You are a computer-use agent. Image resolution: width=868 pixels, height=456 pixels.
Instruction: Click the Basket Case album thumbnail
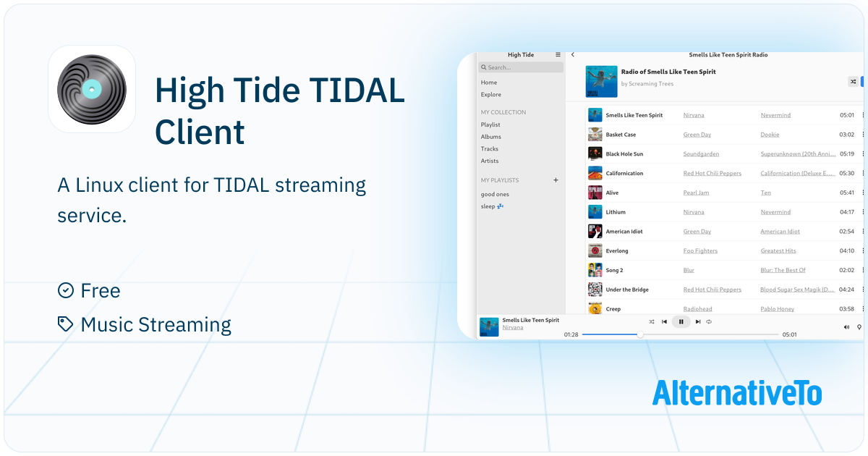pos(595,135)
